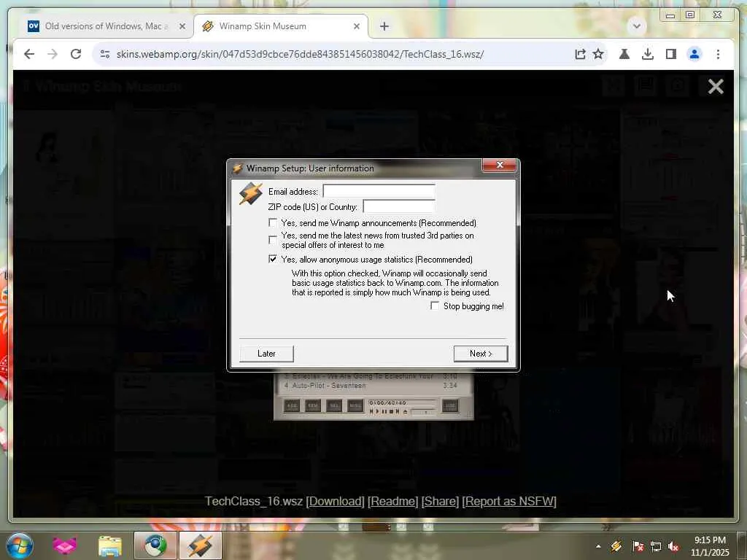The width and height of the screenshot is (747, 560).
Task: Click MISC button in Webamp playlist
Action: (355, 405)
